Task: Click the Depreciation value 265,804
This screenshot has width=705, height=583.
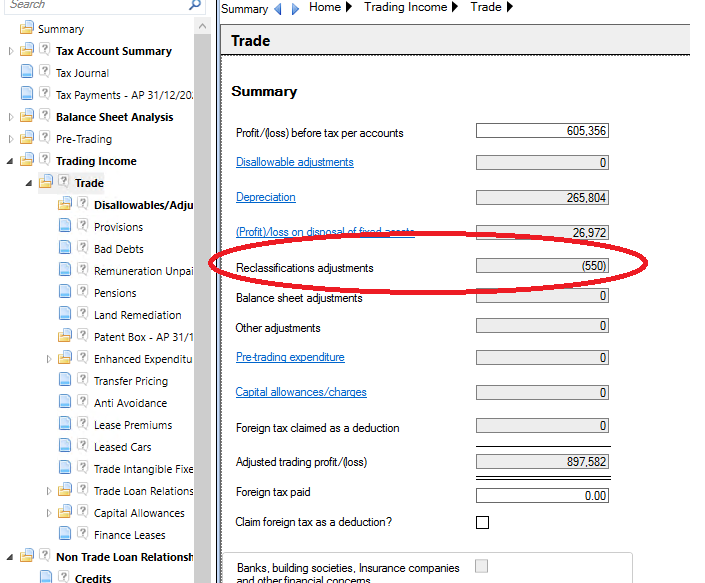Action: tap(542, 197)
